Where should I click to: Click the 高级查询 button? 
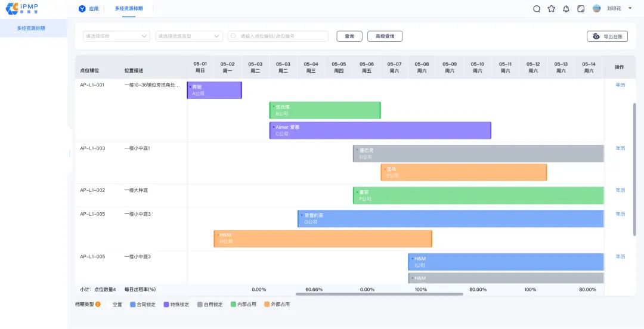pos(385,36)
